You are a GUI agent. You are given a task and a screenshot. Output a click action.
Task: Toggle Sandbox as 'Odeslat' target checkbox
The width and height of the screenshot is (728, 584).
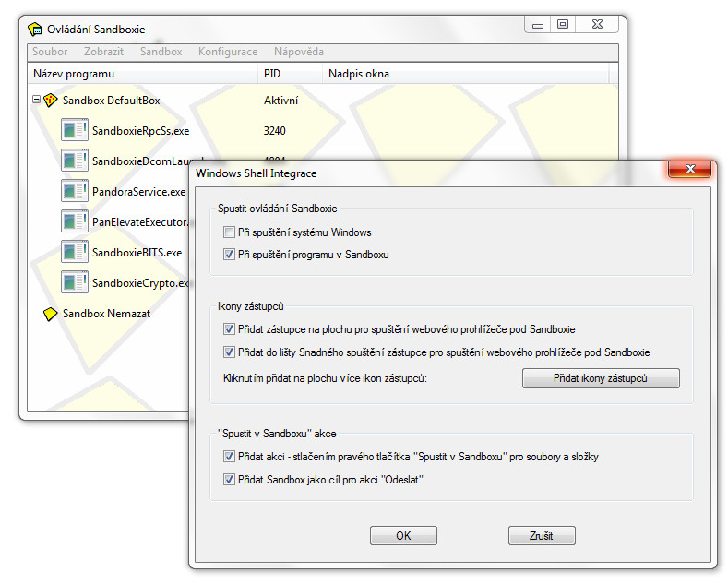click(229, 479)
